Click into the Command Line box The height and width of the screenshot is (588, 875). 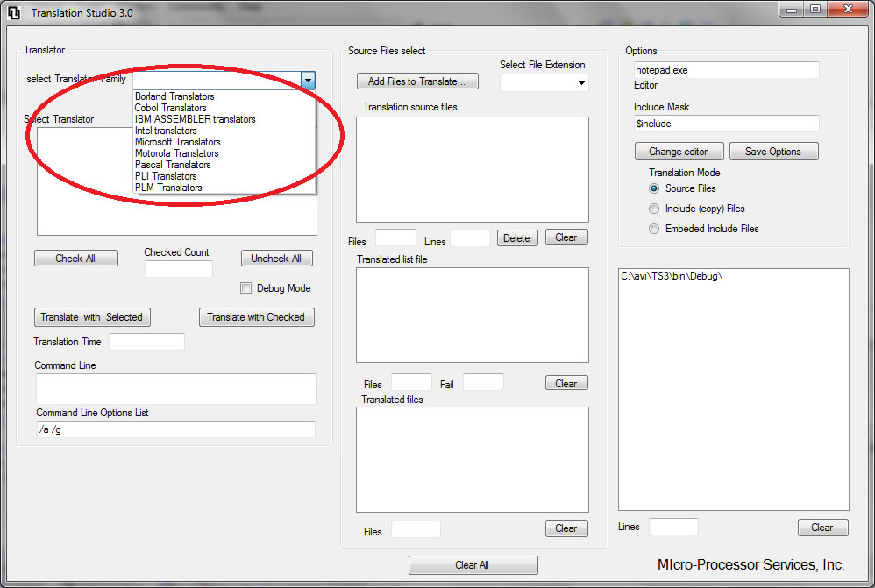tap(175, 389)
